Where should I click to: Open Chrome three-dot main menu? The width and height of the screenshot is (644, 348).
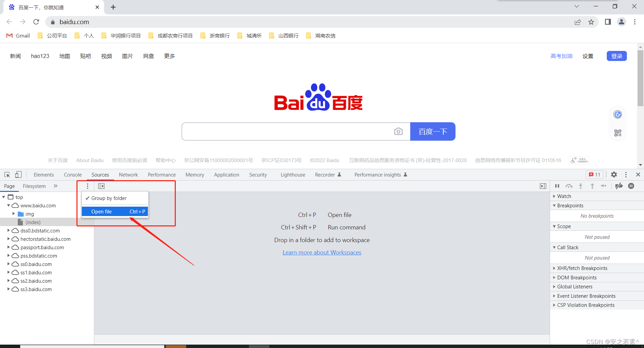click(x=635, y=22)
